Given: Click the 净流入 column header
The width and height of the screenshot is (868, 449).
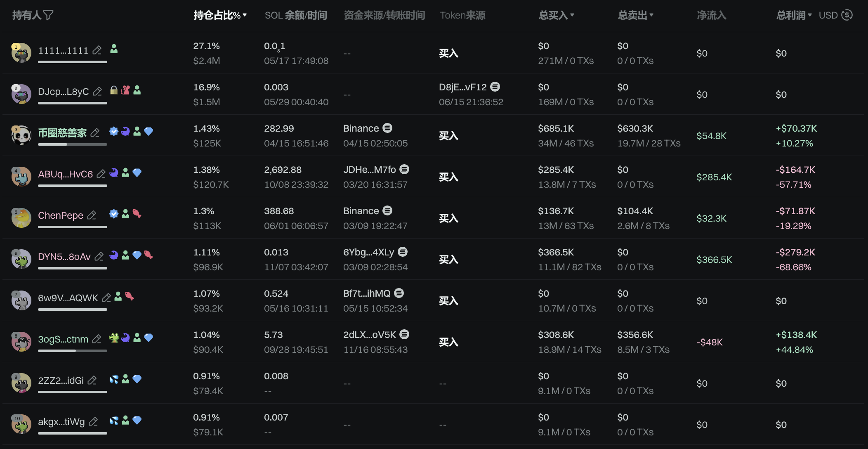Looking at the screenshot, I should point(711,16).
